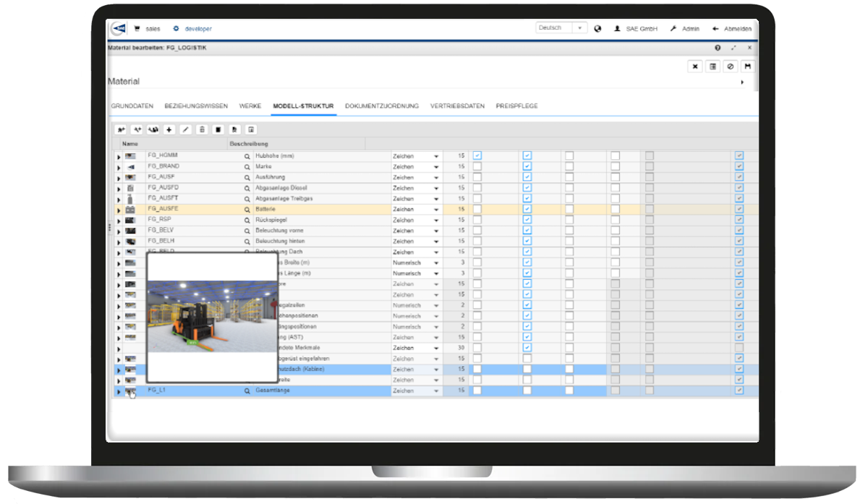Uncheck the rightmost checkbox in FG_AUSF row

[x=739, y=177]
